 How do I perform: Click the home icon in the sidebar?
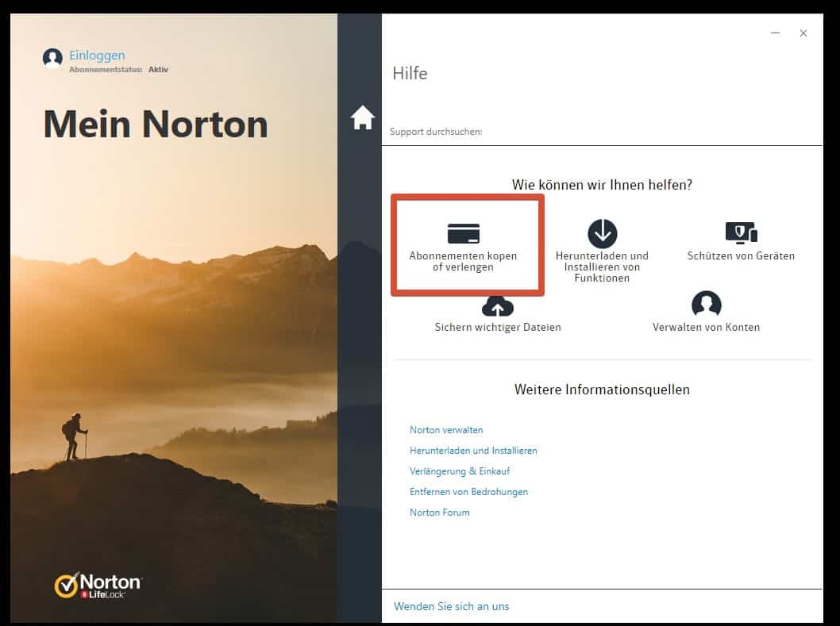pyautogui.click(x=362, y=117)
